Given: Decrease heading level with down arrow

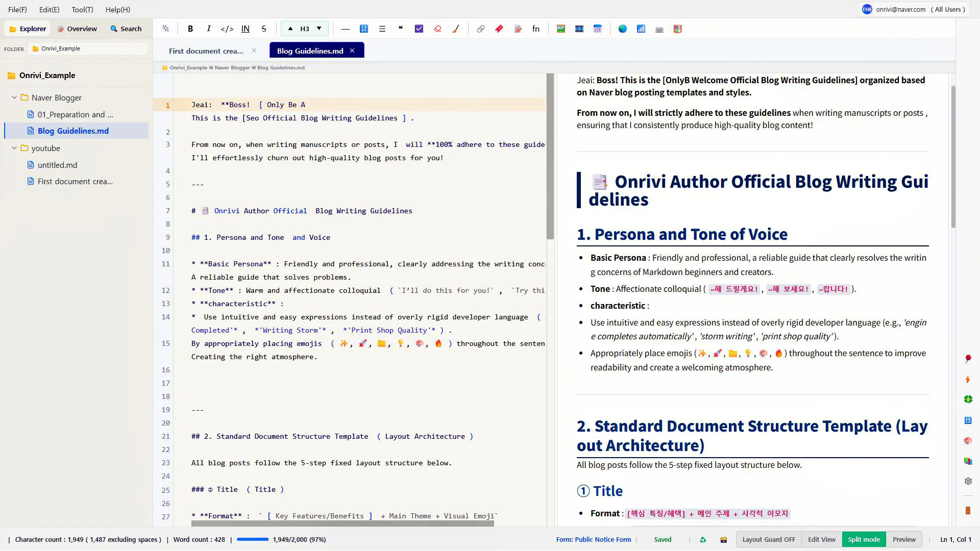Looking at the screenshot, I should pos(319,29).
